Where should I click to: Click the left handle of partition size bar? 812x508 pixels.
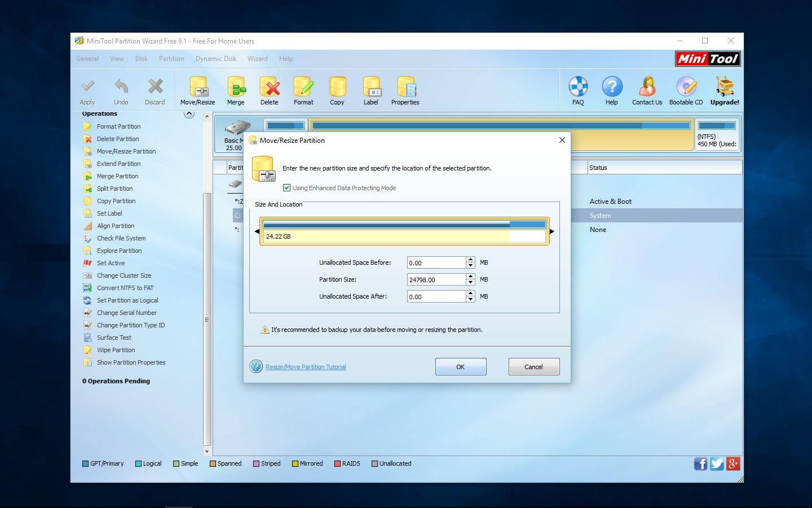[258, 231]
